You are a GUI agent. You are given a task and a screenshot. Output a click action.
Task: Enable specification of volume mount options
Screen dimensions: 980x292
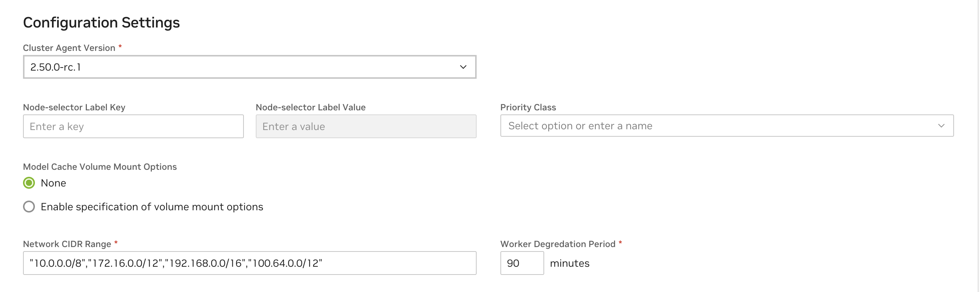29,207
